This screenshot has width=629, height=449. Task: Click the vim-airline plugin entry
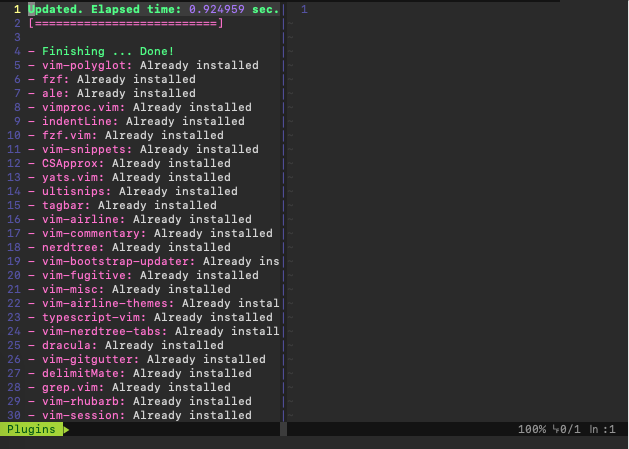pos(83,219)
